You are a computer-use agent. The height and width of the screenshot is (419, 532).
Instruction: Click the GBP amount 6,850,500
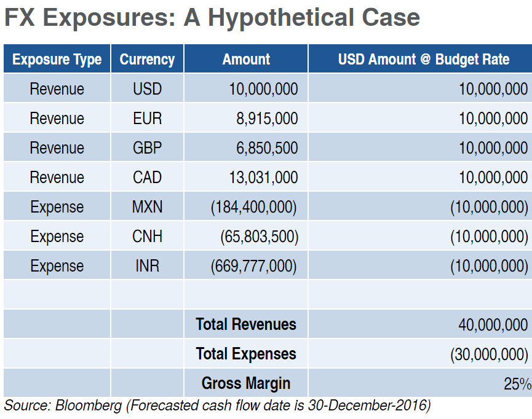(x=267, y=148)
